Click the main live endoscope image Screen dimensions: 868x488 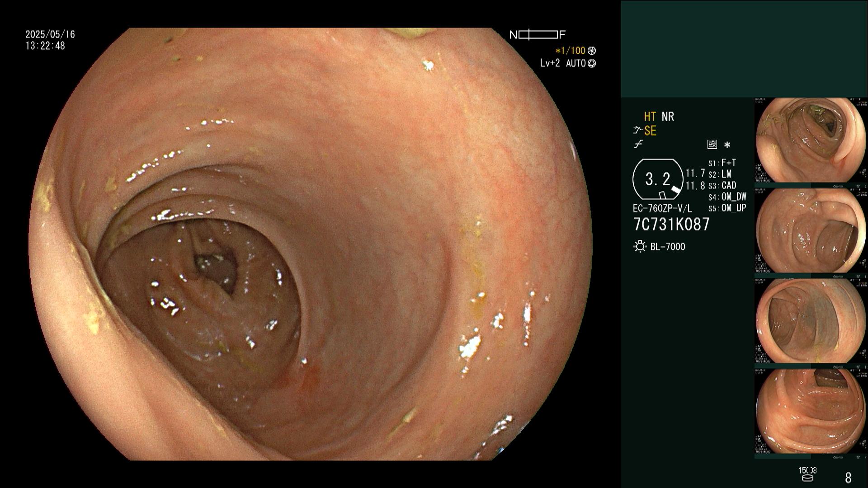[x=310, y=244]
